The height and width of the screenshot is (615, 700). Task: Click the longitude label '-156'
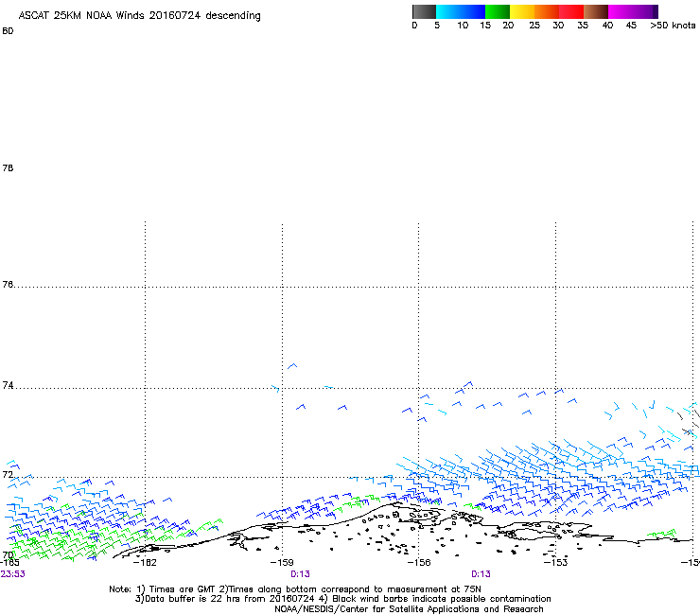[x=419, y=562]
